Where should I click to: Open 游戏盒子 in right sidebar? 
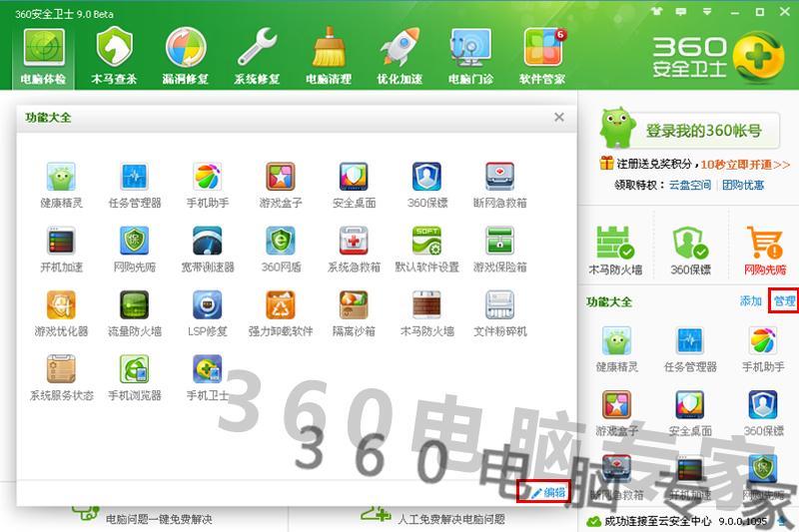[x=616, y=413]
